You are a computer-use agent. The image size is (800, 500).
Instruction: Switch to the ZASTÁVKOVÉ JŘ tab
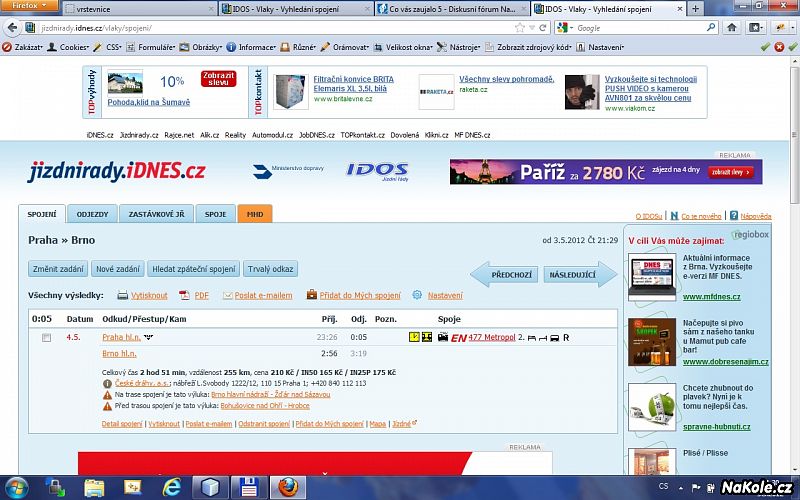156,214
